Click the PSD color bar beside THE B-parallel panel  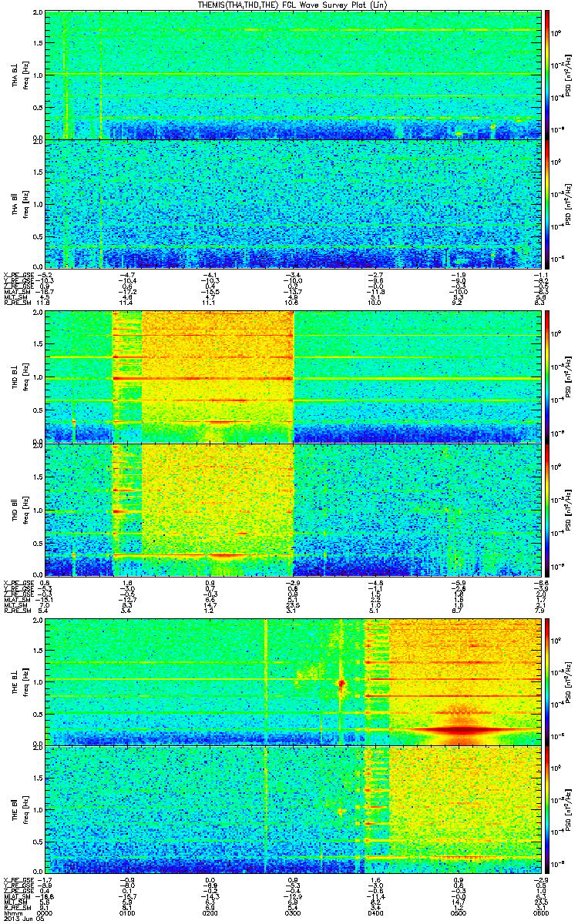[x=547, y=811]
